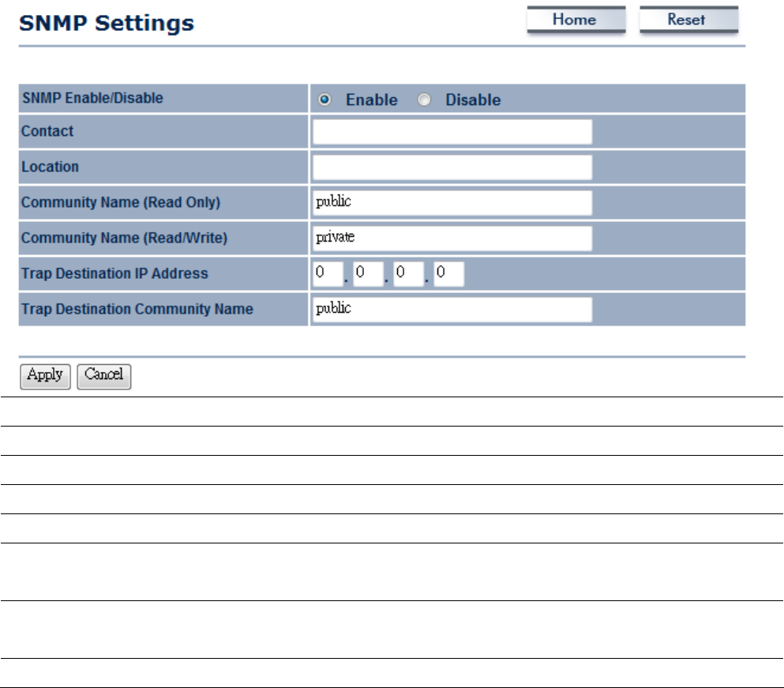Screen dimensions: 784x688
Task: Click the SNMP Enable/Disable label
Action: (92, 98)
